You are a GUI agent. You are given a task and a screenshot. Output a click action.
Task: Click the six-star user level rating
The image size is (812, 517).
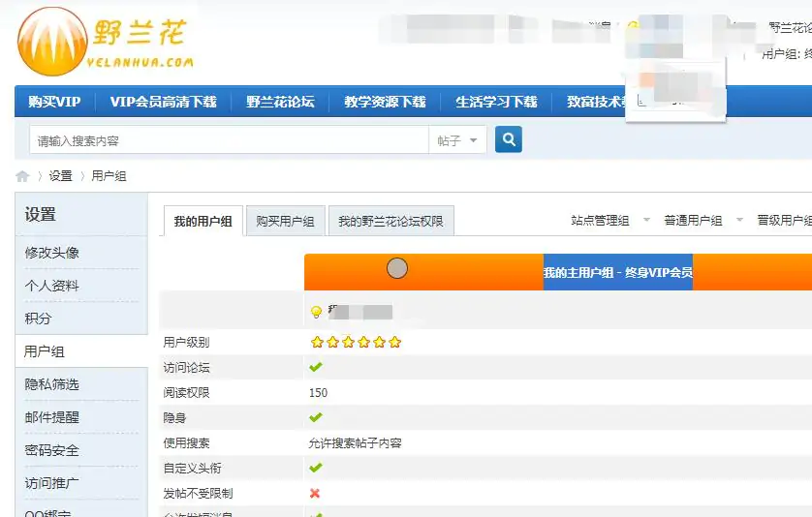(356, 342)
